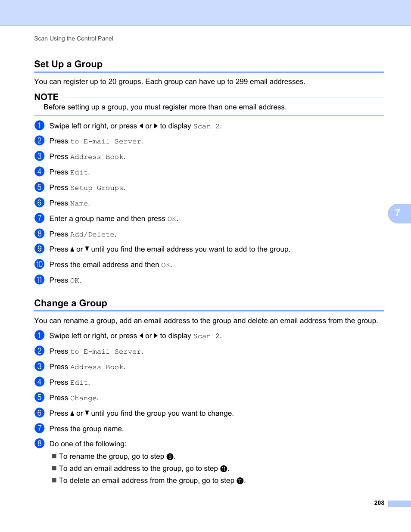Click step 1 circle icon under Set Up a Group

click(39, 125)
